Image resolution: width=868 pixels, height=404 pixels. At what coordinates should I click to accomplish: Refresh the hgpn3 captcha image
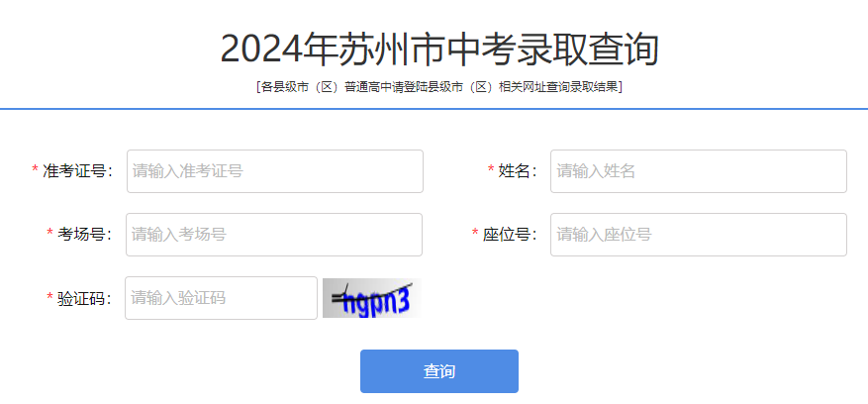(x=371, y=298)
